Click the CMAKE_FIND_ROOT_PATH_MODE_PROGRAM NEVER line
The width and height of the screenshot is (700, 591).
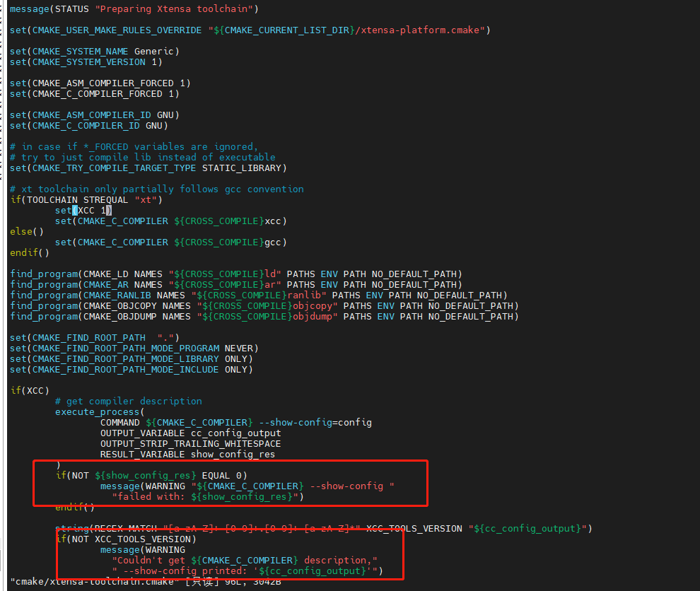click(x=141, y=348)
